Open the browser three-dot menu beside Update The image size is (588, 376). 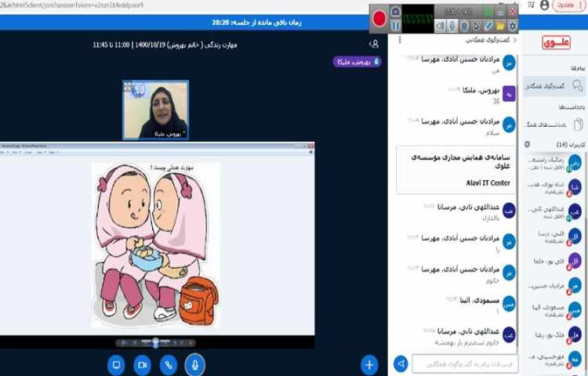point(582,5)
